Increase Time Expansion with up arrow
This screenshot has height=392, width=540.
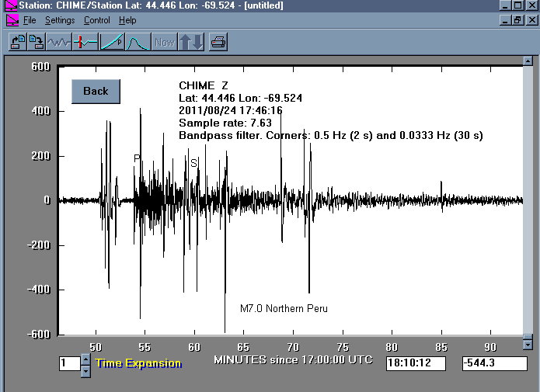point(85,359)
